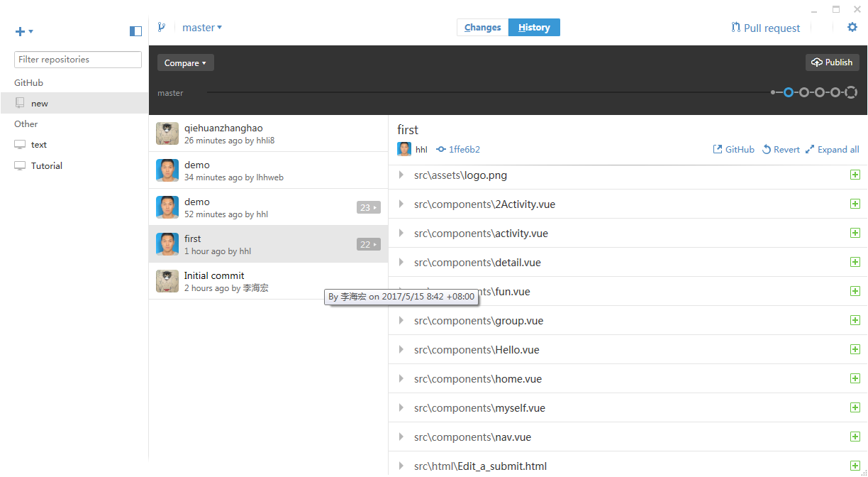Click Revert commit button
This screenshot has width=868, height=477.
pos(781,149)
